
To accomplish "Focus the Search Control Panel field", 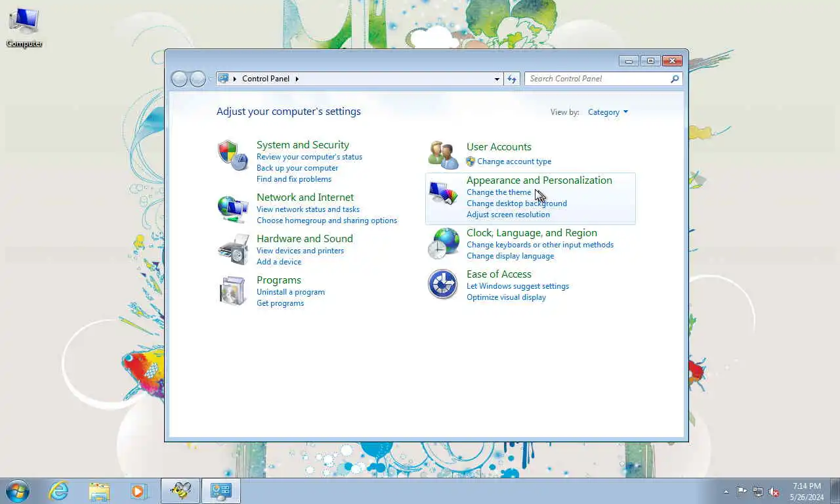I will [x=598, y=79].
